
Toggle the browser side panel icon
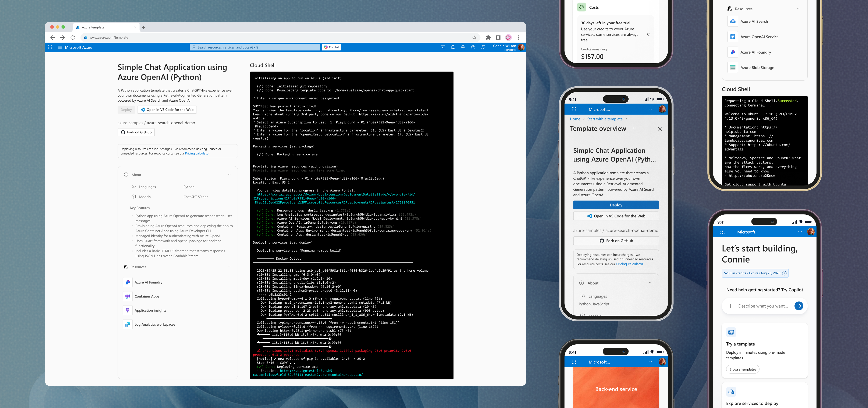pos(498,37)
